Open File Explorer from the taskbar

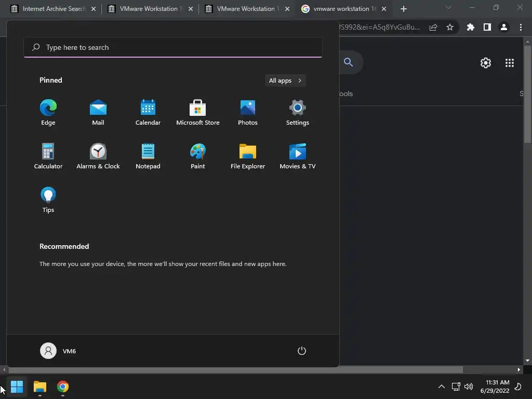click(x=39, y=387)
